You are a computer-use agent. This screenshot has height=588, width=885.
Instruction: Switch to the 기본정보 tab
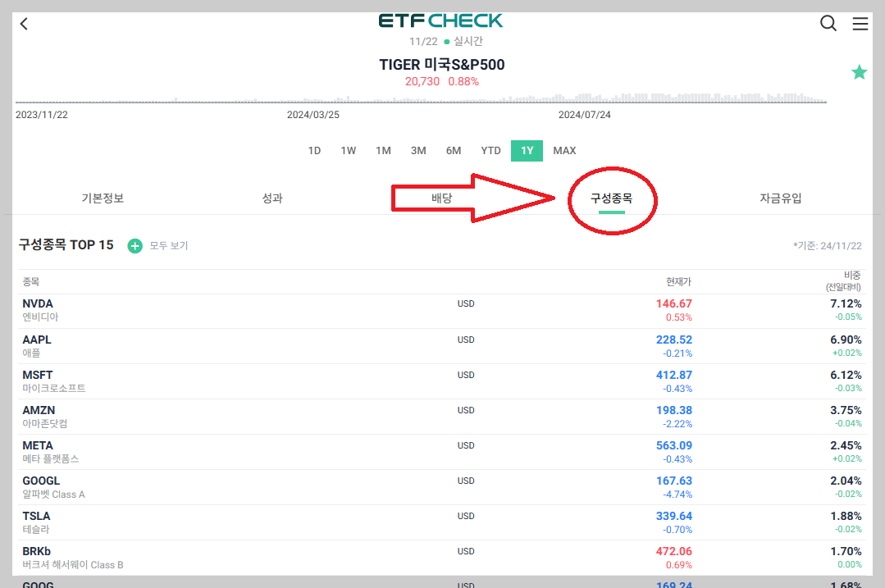pyautogui.click(x=103, y=198)
